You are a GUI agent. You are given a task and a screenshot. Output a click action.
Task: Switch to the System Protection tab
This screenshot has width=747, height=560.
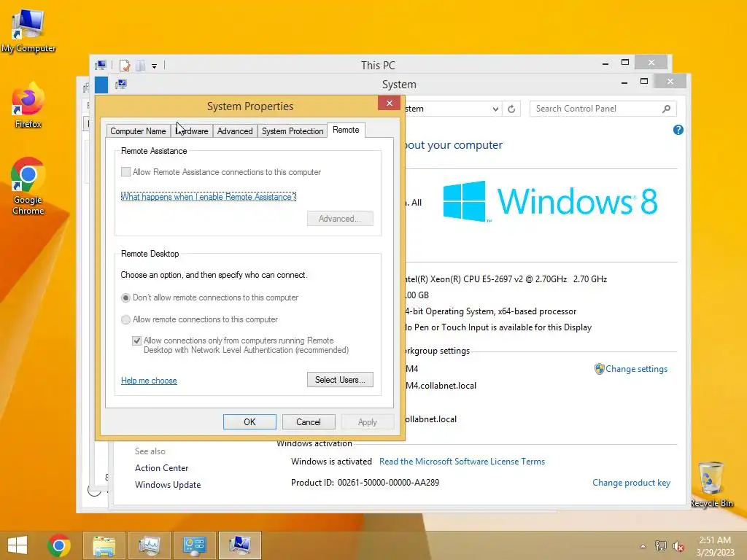293,131
